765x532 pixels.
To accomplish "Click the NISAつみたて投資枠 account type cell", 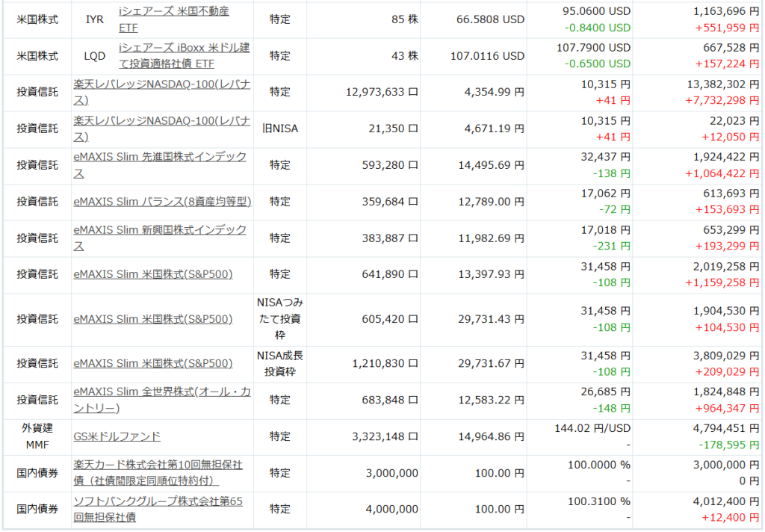I will pyautogui.click(x=280, y=319).
